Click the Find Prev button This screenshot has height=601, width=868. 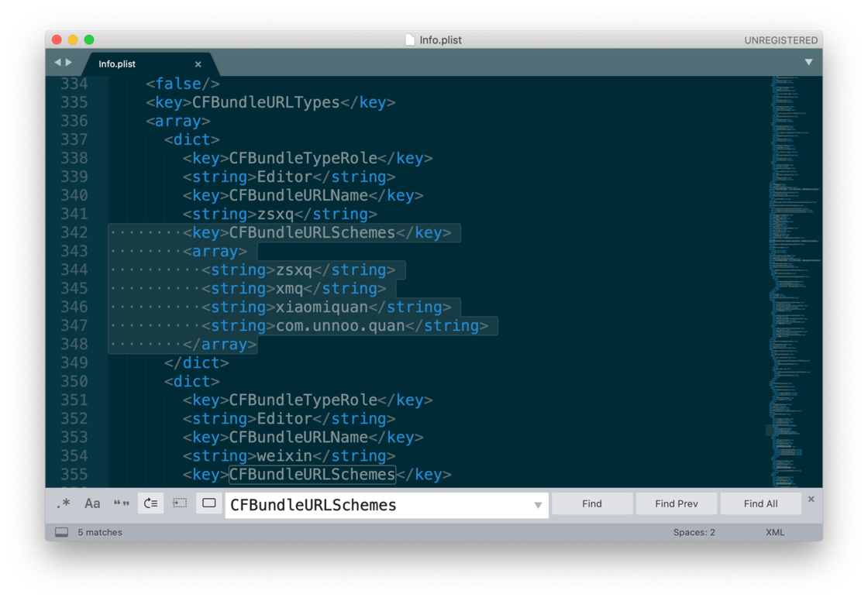pyautogui.click(x=677, y=504)
